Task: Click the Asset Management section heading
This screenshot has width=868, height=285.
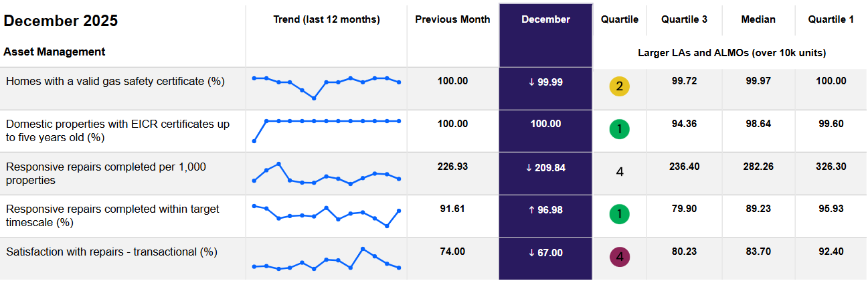Action: click(x=54, y=52)
